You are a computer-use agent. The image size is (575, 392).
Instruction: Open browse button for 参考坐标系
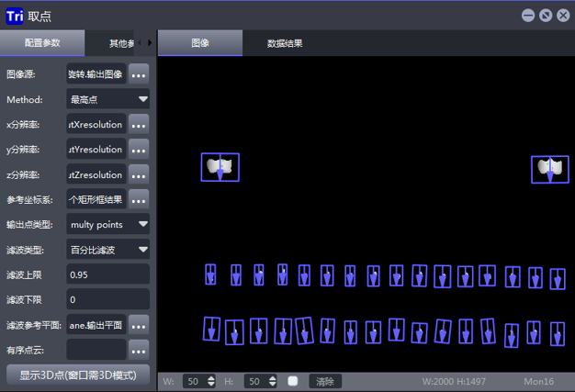(139, 199)
